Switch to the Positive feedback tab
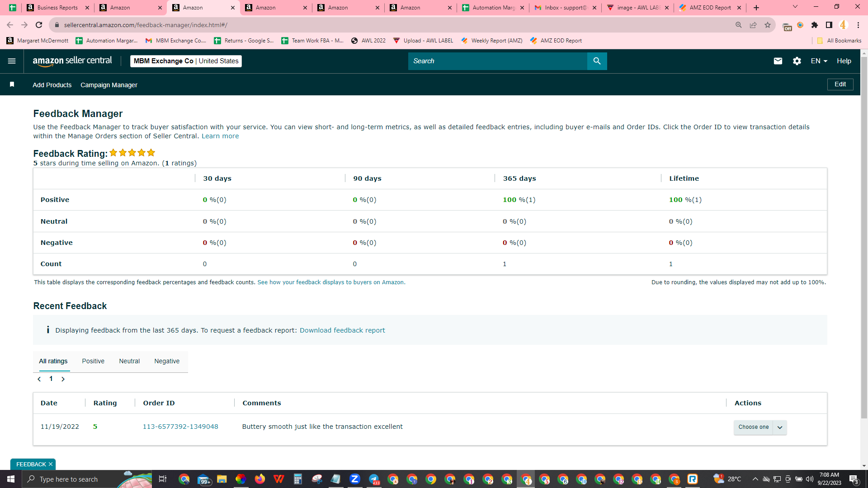Screen dimensions: 868x488 93,361
